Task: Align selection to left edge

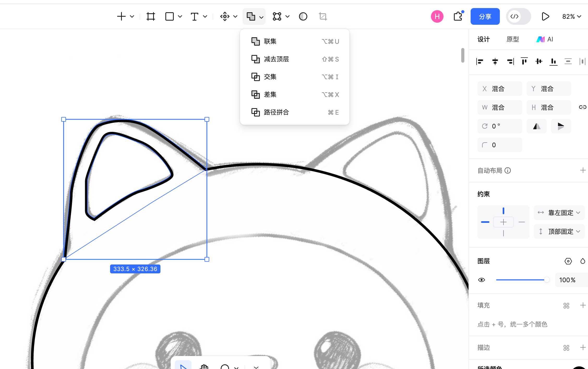Action: [x=480, y=62]
